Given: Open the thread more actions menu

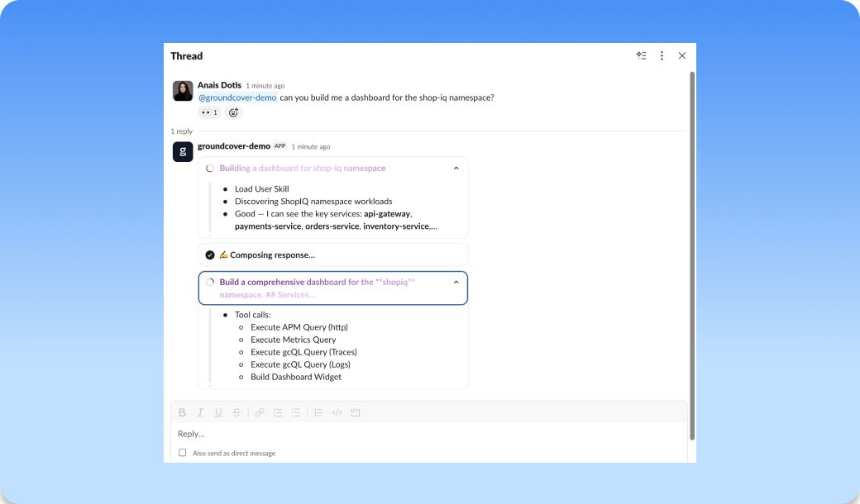Looking at the screenshot, I should point(662,55).
